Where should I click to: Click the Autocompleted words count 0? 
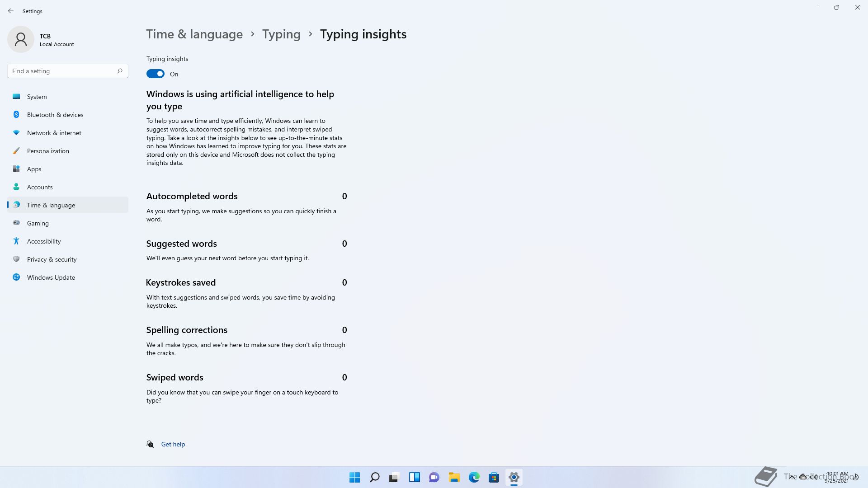click(x=344, y=196)
